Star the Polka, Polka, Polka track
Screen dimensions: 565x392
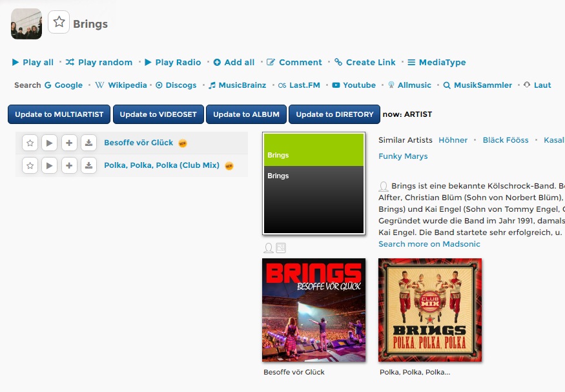30,166
